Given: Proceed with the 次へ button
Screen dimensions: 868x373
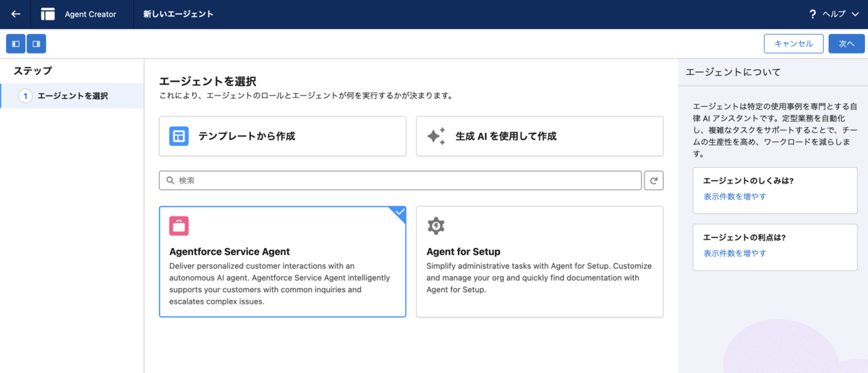Looking at the screenshot, I should [846, 44].
